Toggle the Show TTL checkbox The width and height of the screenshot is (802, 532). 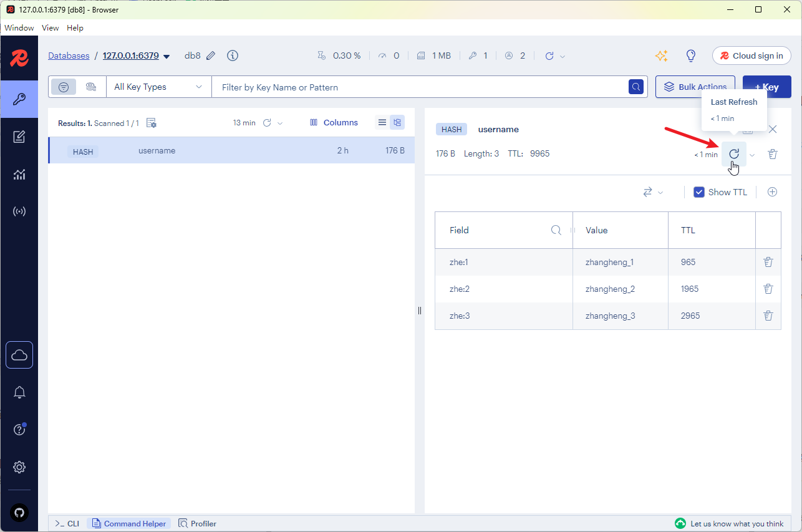pyautogui.click(x=699, y=192)
